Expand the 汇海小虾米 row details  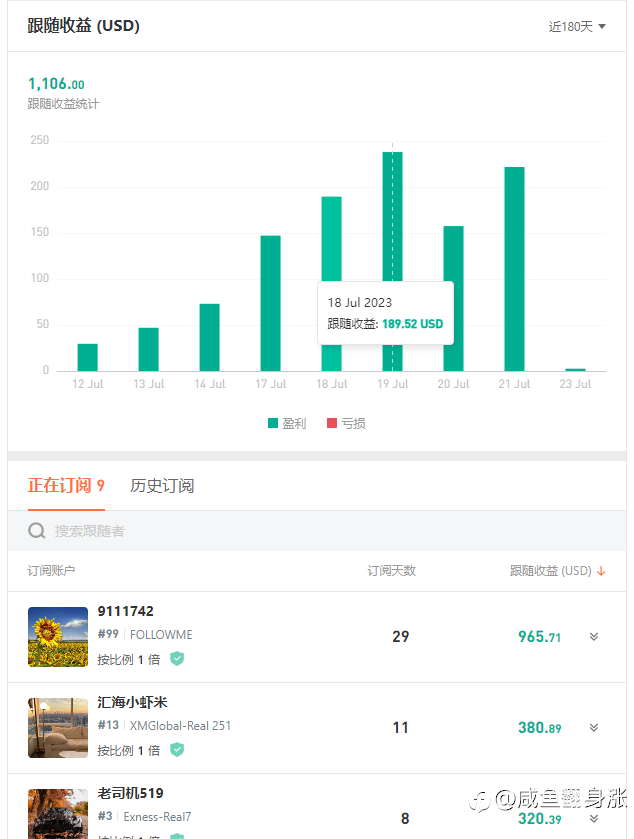[x=594, y=727]
